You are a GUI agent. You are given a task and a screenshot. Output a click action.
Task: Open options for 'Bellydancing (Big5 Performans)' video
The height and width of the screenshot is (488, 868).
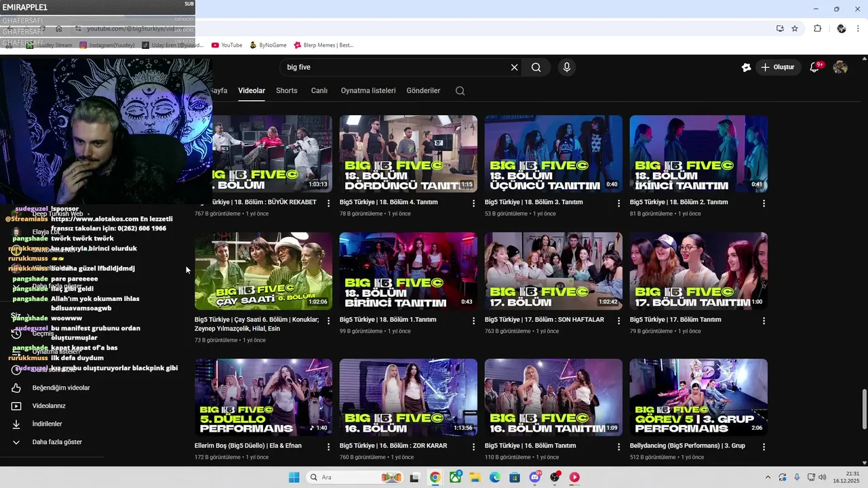(764, 447)
